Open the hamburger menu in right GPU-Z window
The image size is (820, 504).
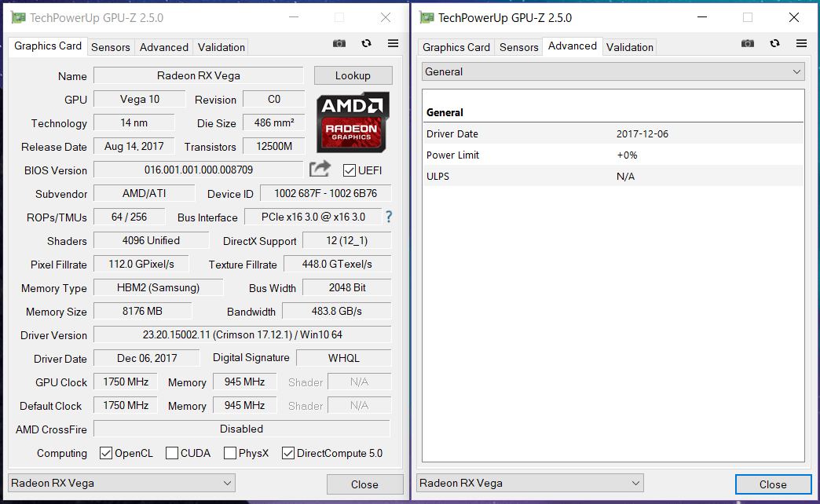pos(801,43)
